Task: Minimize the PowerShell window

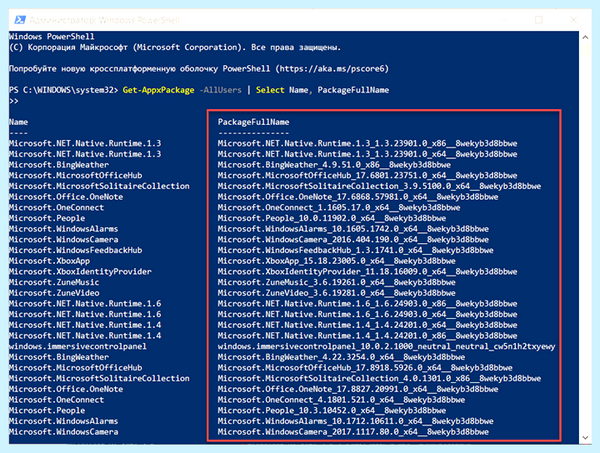Action: pyautogui.click(x=505, y=20)
